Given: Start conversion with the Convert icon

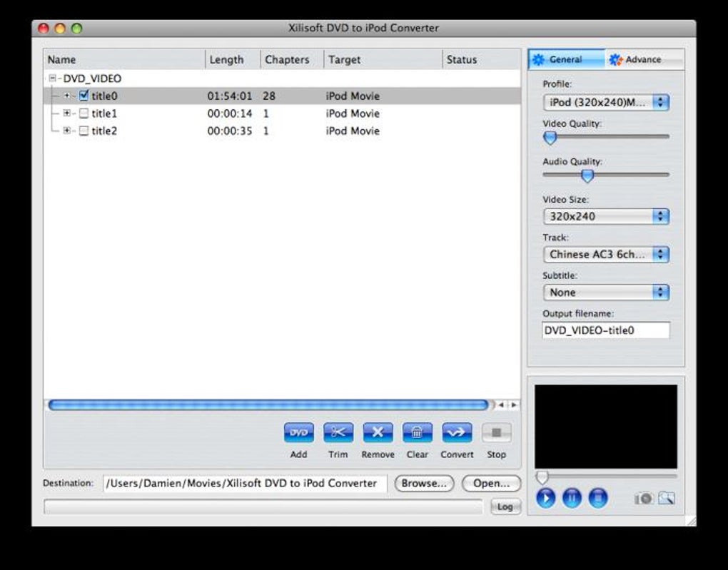Looking at the screenshot, I should [x=457, y=432].
